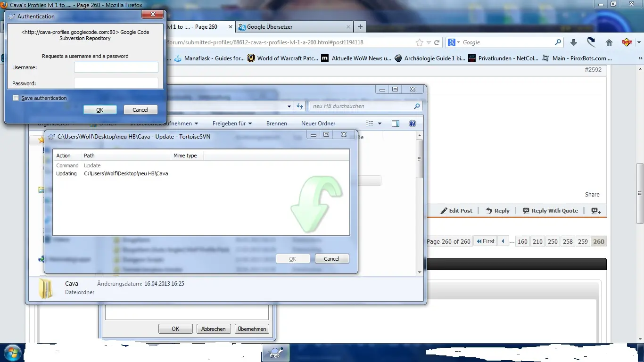The image size is (644, 362).
Task: Bookmark the page with the star icon
Action: tap(419, 42)
